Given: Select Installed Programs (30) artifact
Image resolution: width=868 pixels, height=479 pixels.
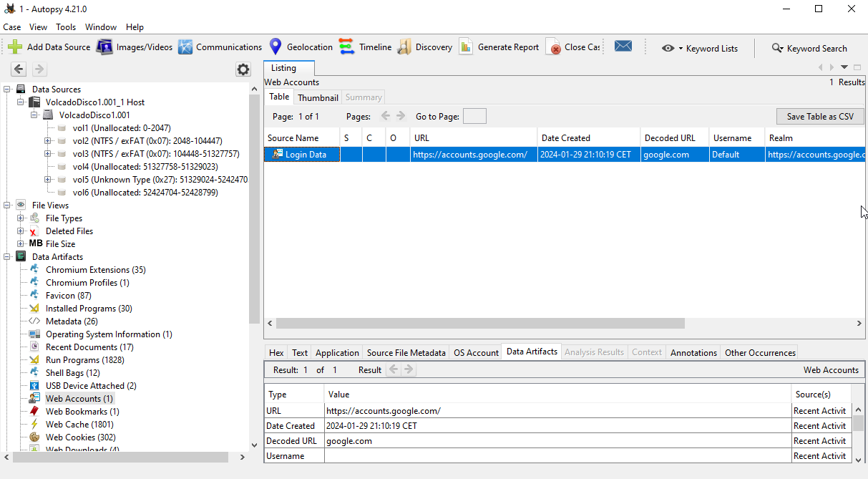Looking at the screenshot, I should tap(89, 309).
